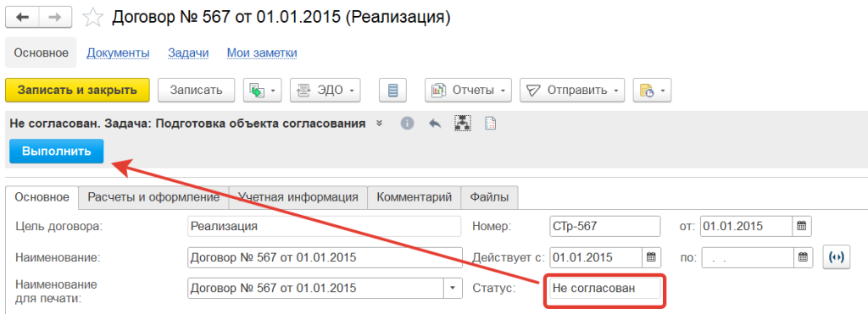
Task: Open the Отчеты dropdown
Action: click(468, 90)
